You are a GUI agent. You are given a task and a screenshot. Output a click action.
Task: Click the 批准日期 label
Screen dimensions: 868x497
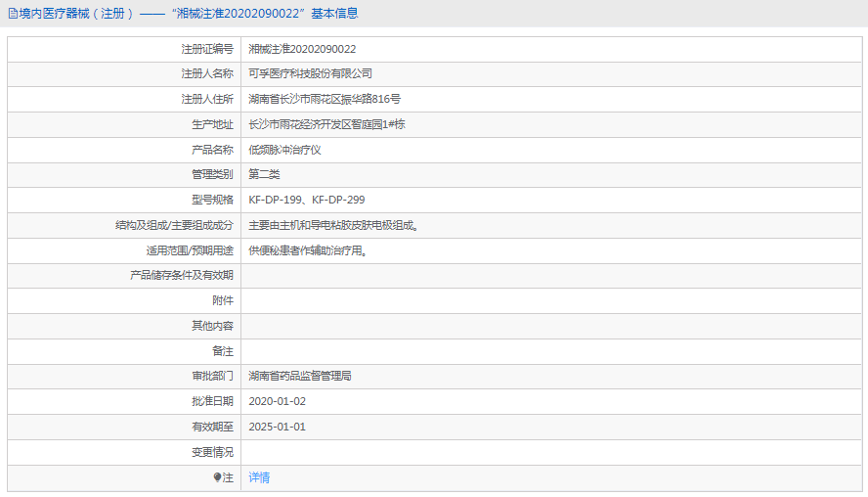coord(212,401)
